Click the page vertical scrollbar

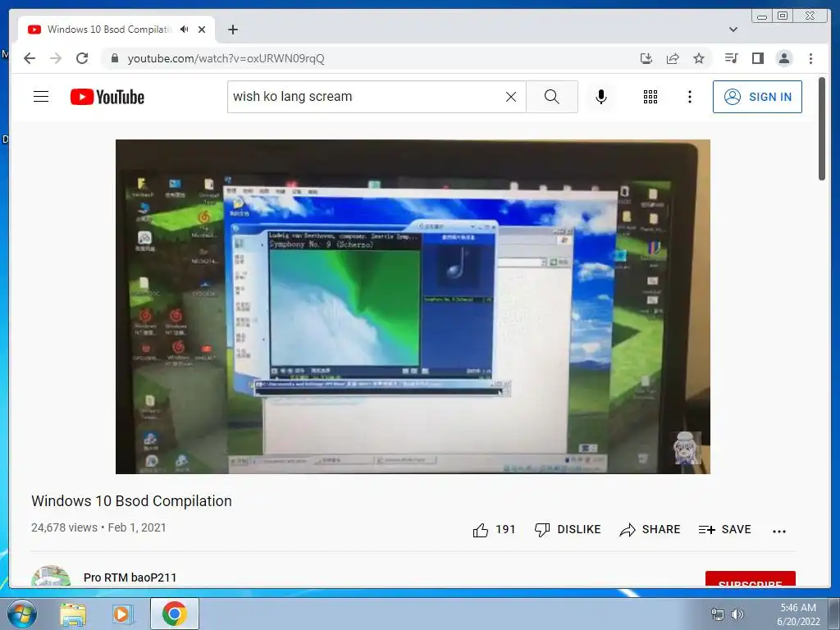coord(822,129)
